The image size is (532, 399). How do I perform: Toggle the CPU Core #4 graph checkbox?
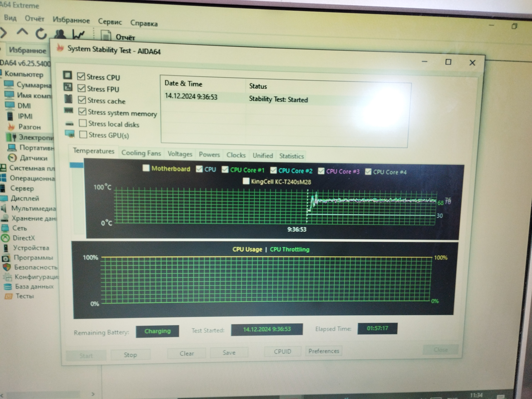pyautogui.click(x=368, y=172)
